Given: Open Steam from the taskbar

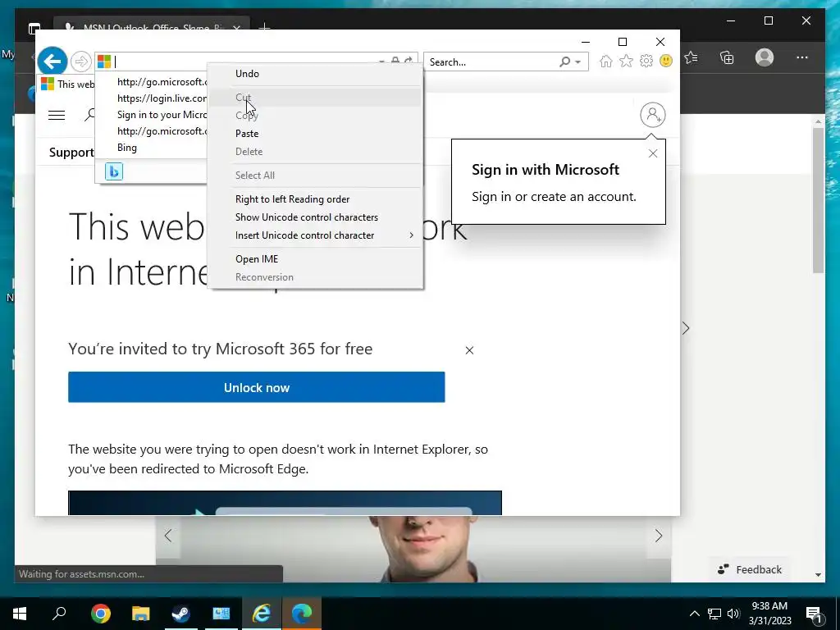Looking at the screenshot, I should (x=181, y=614).
